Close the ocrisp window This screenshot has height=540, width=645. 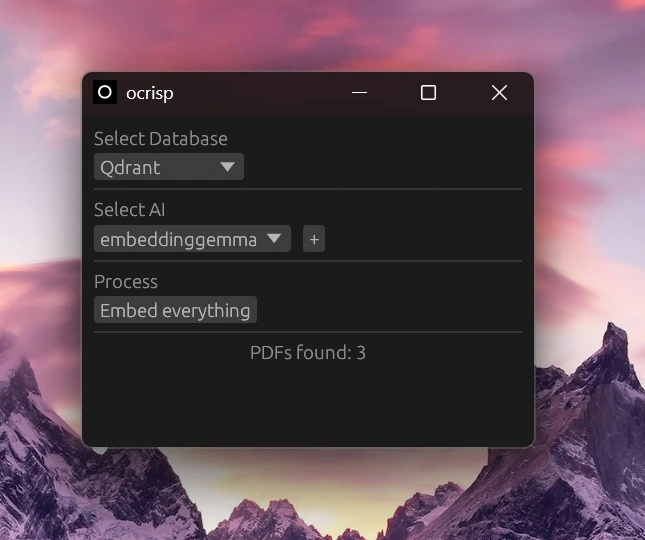tap(499, 93)
